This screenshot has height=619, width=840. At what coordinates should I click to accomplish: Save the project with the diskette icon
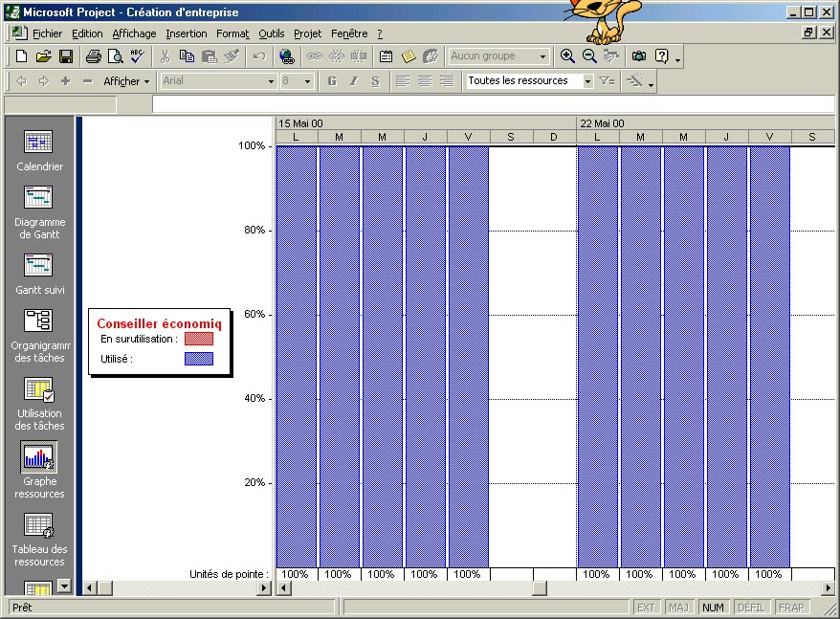click(66, 56)
